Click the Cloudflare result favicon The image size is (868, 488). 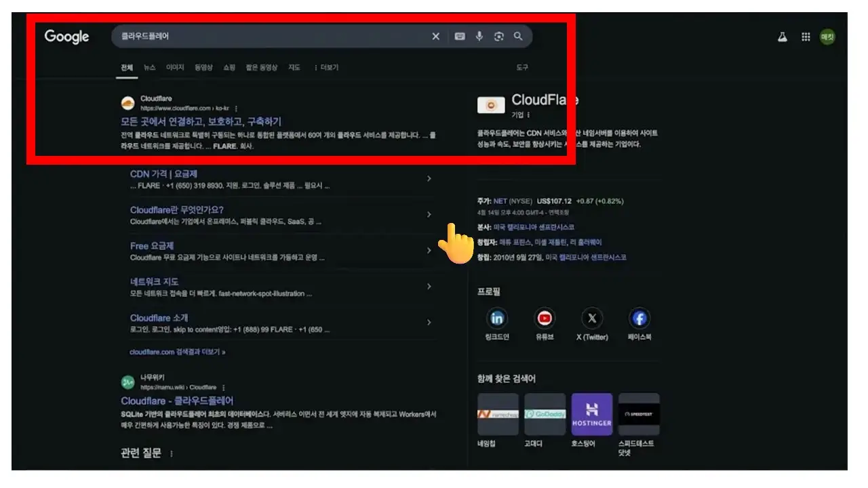(x=127, y=103)
